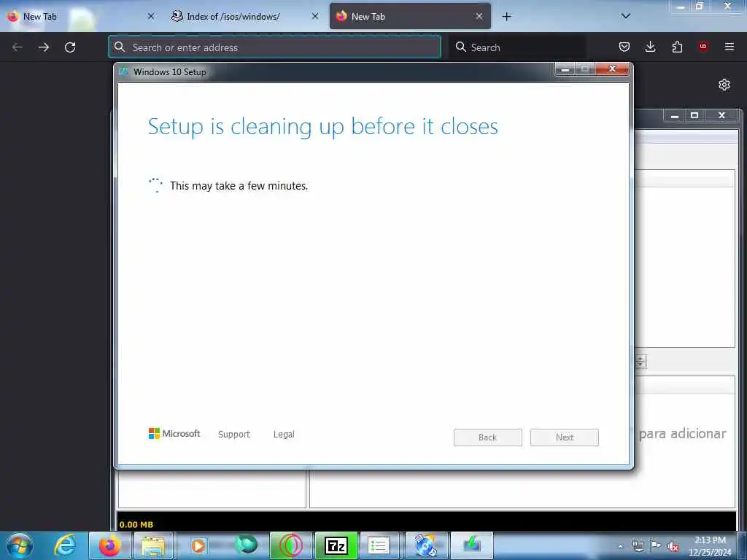Click the Next button in Setup
Image resolution: width=747 pixels, height=560 pixels.
565,437
